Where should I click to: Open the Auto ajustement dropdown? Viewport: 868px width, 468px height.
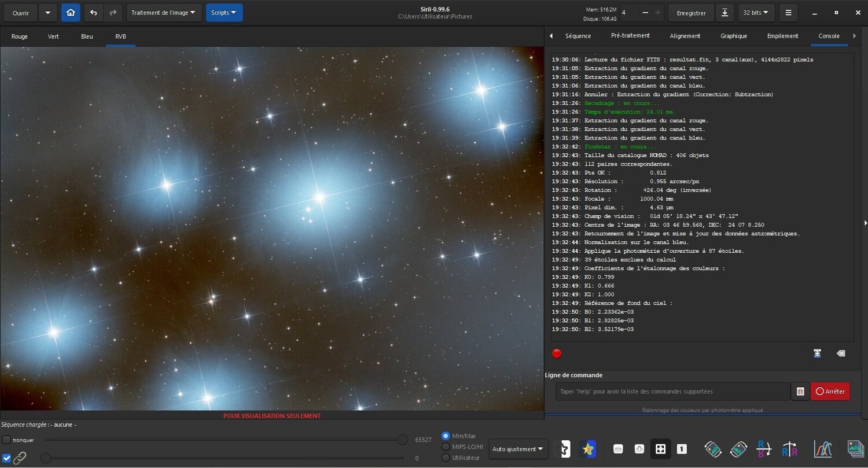[x=518, y=449]
